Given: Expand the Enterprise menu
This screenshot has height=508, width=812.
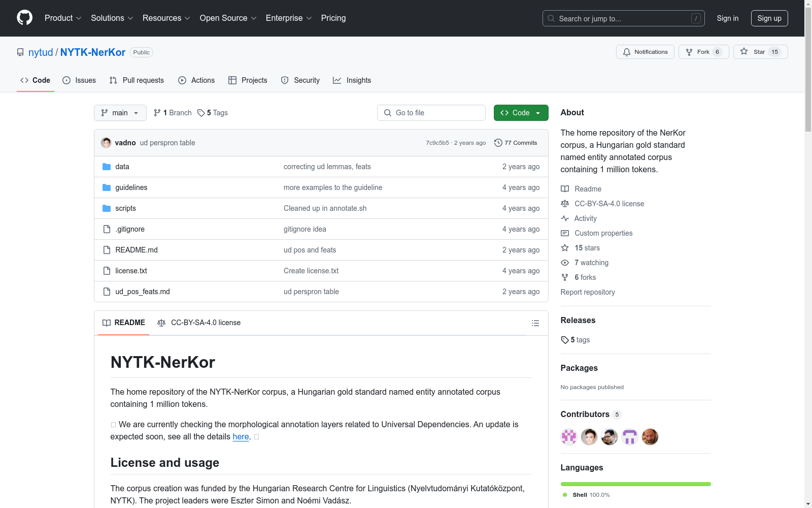Looking at the screenshot, I should [x=289, y=18].
